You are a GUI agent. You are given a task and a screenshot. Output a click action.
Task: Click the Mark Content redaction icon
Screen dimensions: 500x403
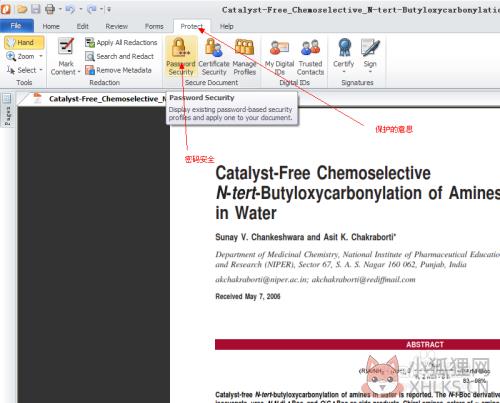tap(66, 46)
